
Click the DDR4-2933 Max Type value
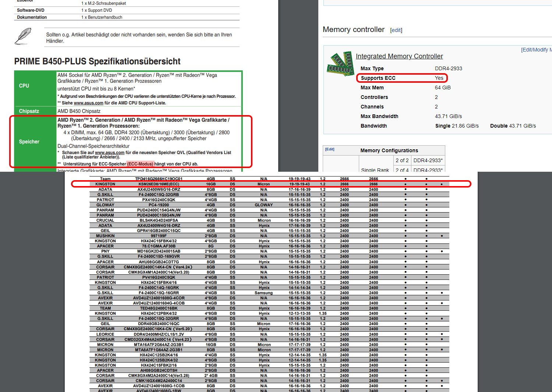[448, 68]
